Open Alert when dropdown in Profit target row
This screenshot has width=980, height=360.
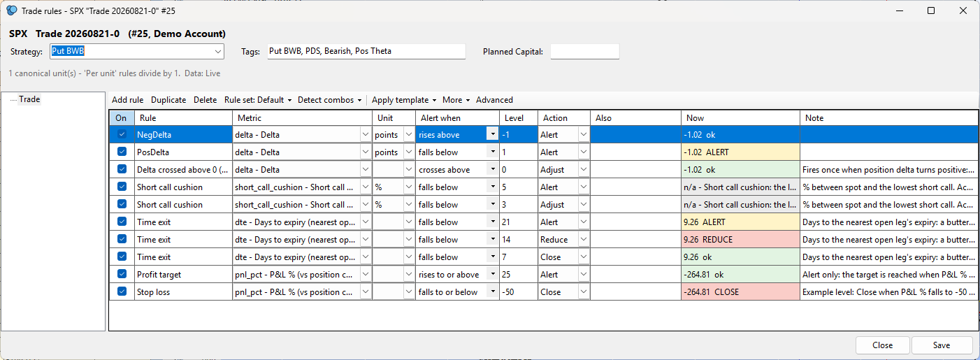492,274
